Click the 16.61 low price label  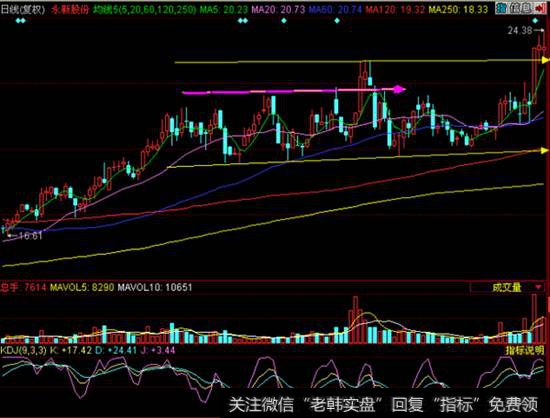coord(30,236)
